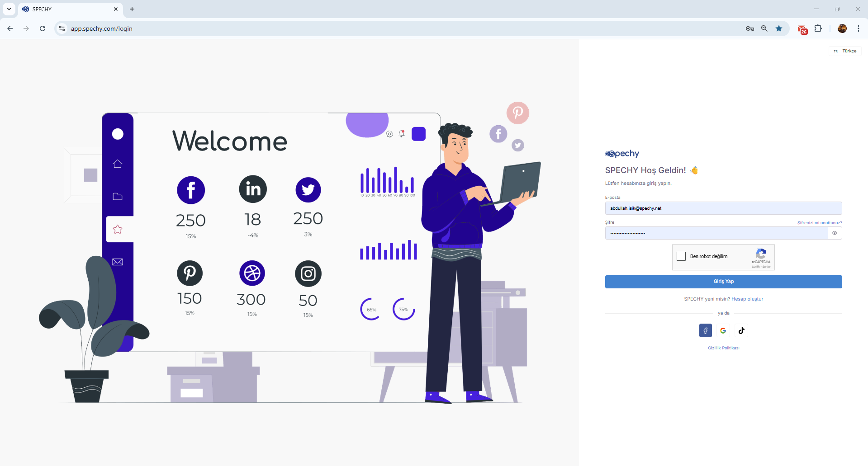This screenshot has width=868, height=466.
Task: Click the E-posta input field
Action: coord(724,208)
